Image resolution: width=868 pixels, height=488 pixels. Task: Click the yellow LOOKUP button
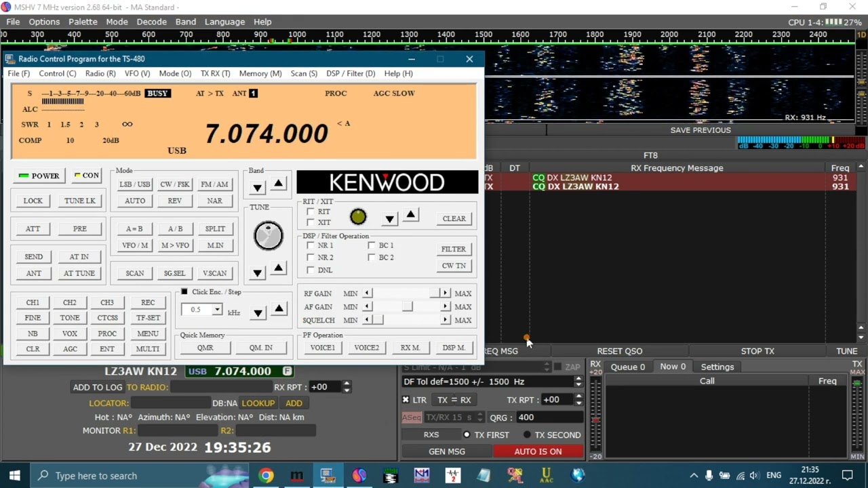258,403
